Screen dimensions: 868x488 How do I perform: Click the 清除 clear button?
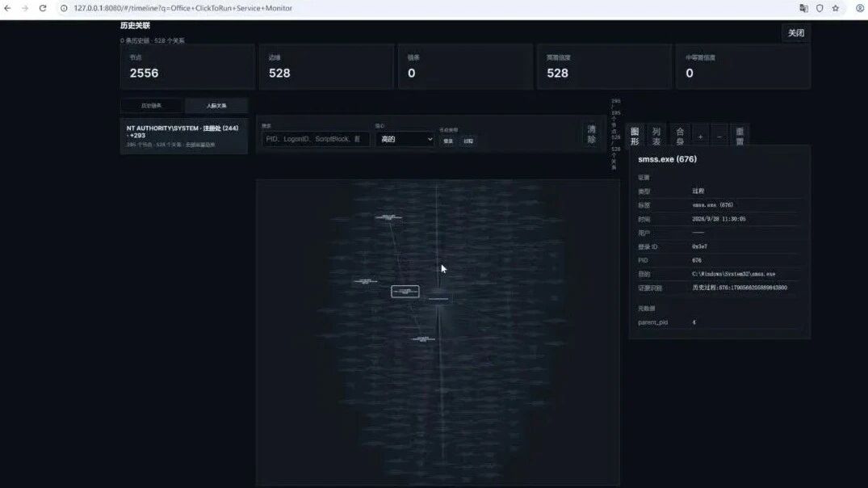tap(591, 135)
